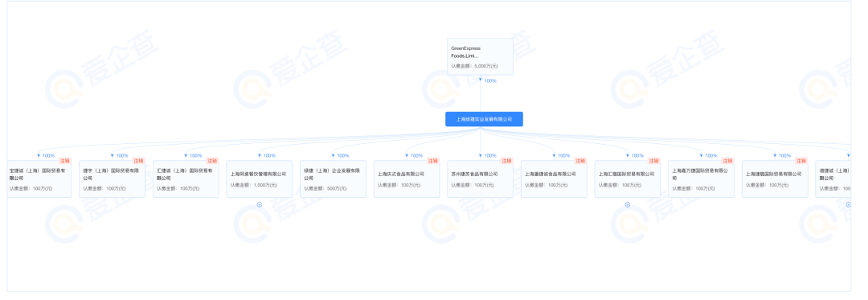Click 100% arrow label above 上海同桌餐饮管理
The width and height of the screenshot is (868, 300).
267,155
